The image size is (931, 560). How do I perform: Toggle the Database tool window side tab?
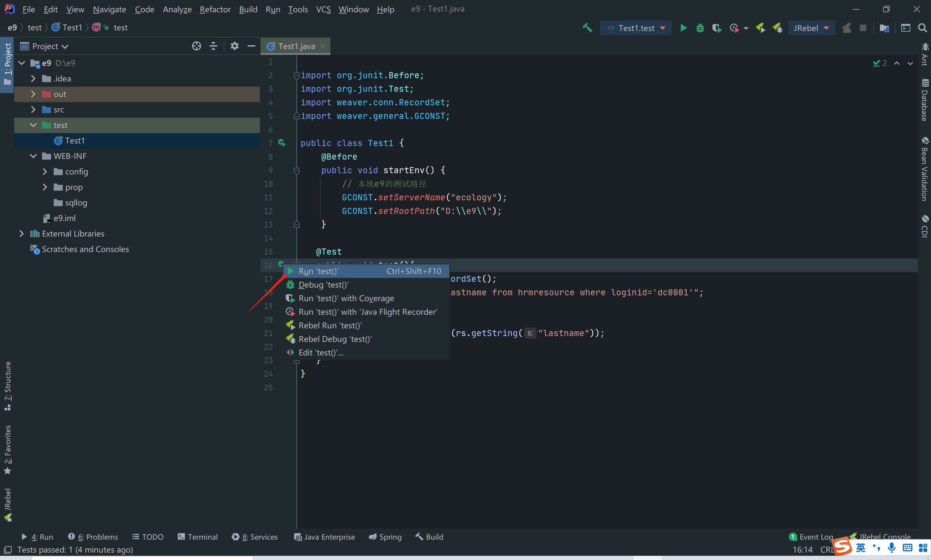click(x=924, y=100)
